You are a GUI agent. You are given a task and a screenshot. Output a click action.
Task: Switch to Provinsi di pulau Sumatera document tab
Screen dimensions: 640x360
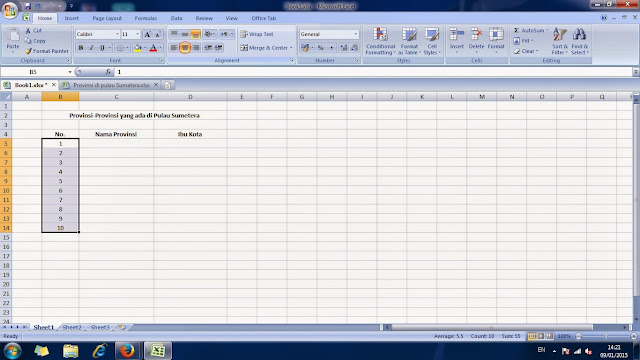pyautogui.click(x=111, y=85)
